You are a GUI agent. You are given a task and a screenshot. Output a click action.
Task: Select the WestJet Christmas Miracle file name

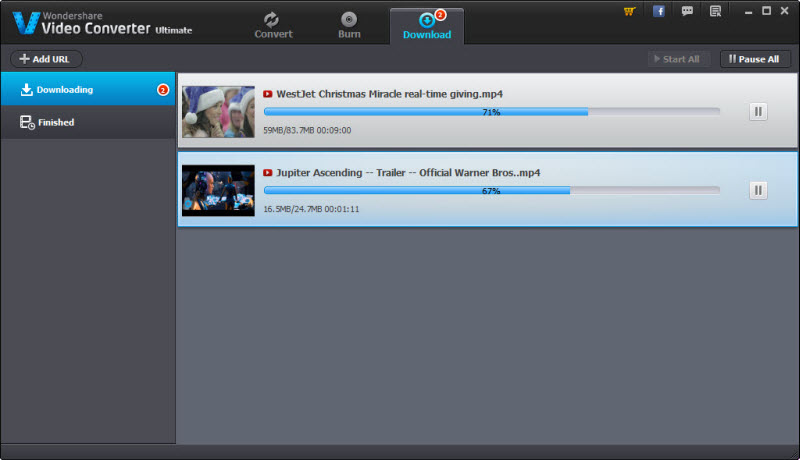click(x=389, y=94)
